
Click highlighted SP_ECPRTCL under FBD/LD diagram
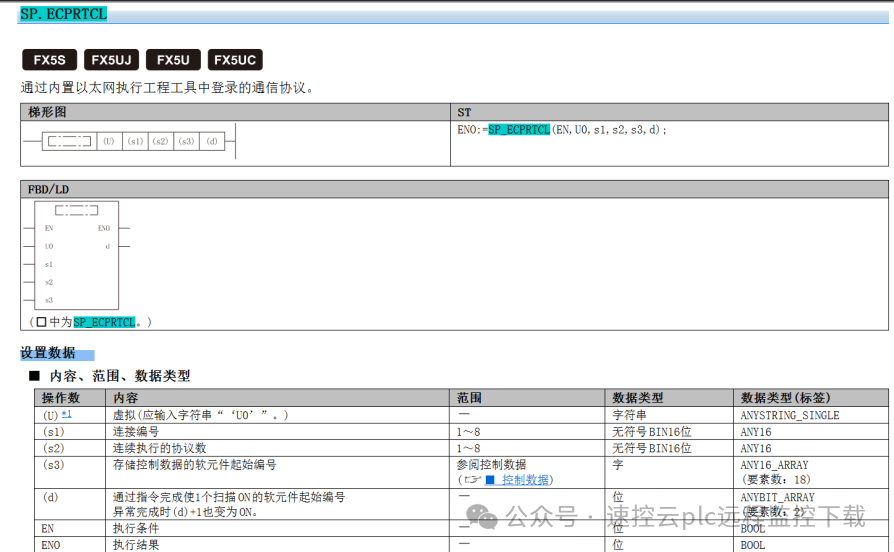[104, 322]
